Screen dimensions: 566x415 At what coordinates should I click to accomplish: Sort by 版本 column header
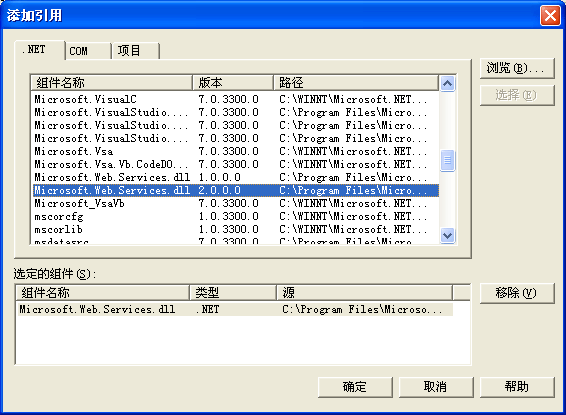tap(233, 83)
